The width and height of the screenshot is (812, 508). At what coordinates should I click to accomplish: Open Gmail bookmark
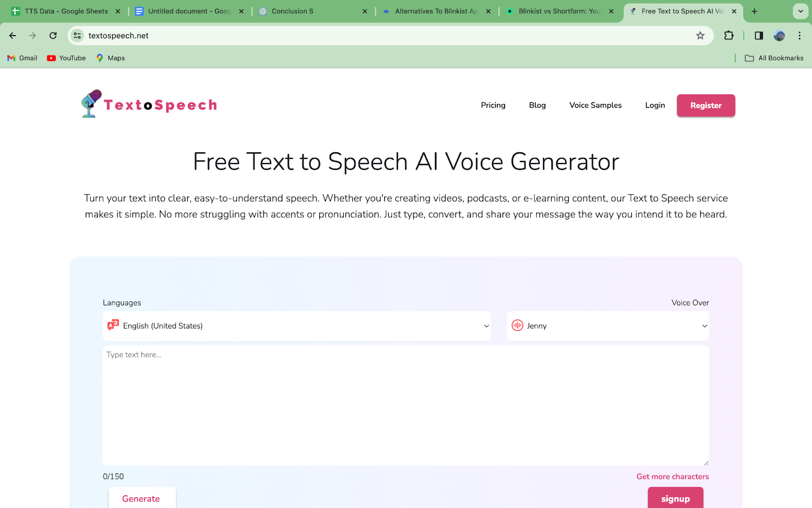coord(22,58)
